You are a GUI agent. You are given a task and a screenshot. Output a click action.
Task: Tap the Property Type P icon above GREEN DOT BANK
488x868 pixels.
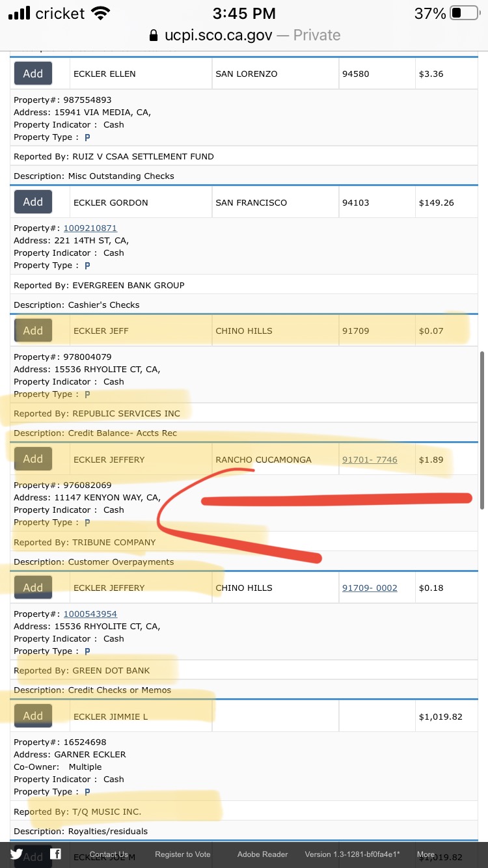(87, 651)
